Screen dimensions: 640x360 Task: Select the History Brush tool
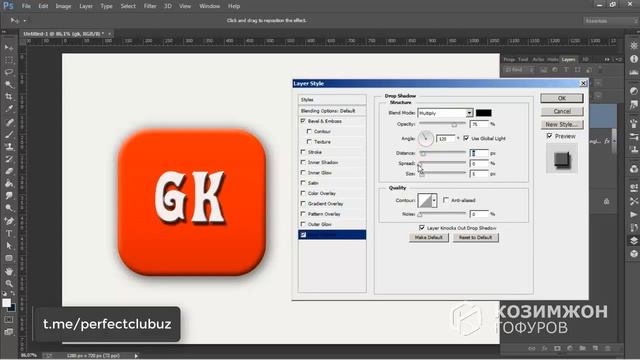pos(9,159)
